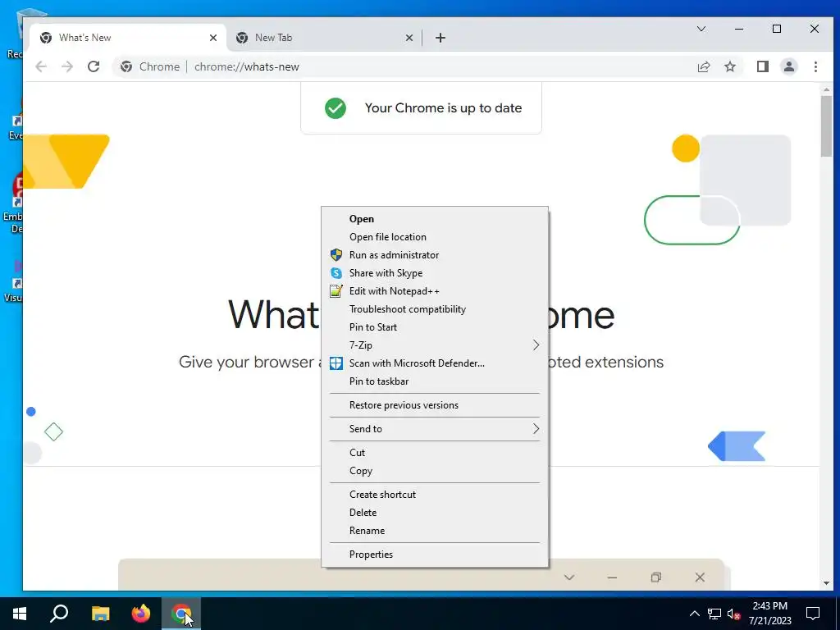Open Chrome's three-dot menu
Image resolution: width=840 pixels, height=630 pixels.
[815, 66]
